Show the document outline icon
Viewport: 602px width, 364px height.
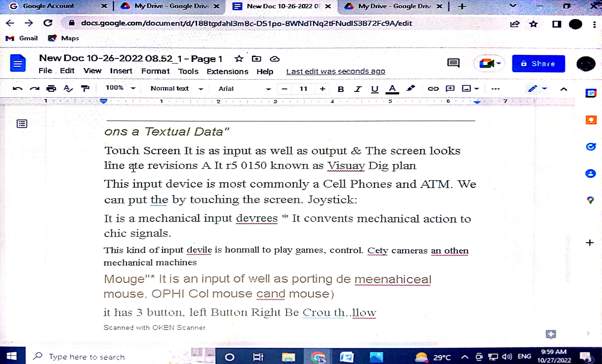tap(22, 124)
